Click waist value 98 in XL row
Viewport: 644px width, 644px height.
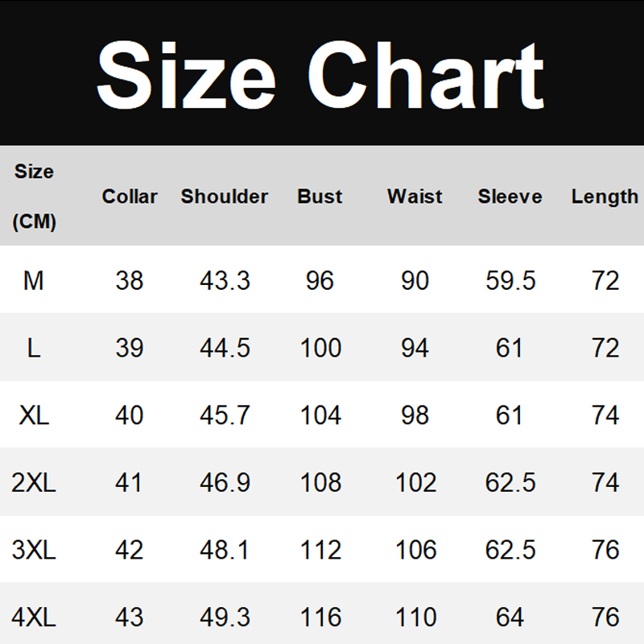point(415,415)
